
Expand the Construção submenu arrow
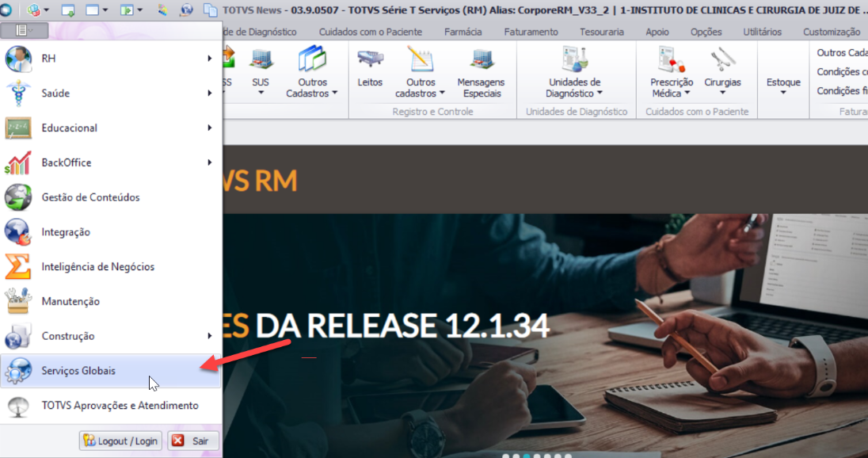point(209,336)
